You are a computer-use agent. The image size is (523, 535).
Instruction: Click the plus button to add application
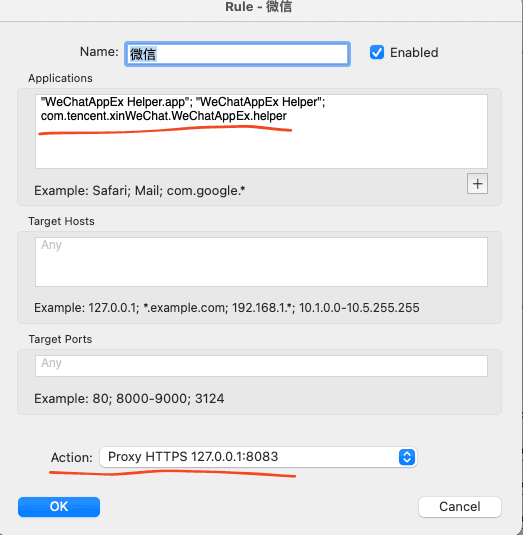pos(477,184)
